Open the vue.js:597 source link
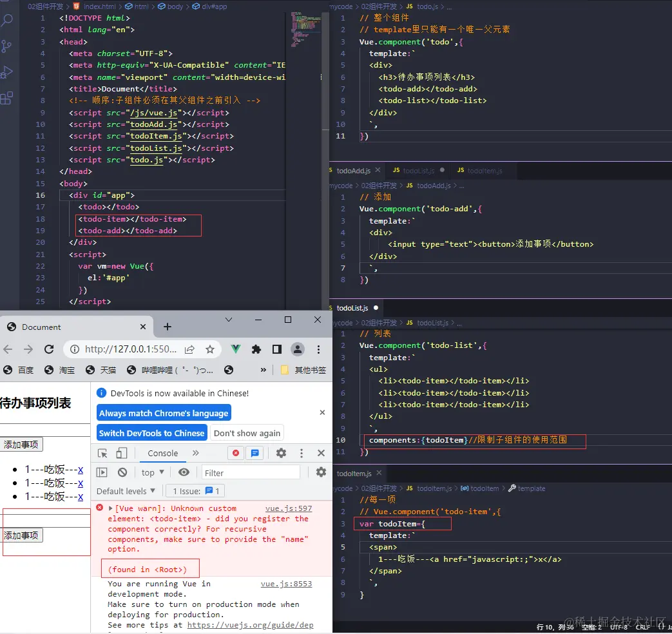The image size is (672, 634). pos(289,508)
